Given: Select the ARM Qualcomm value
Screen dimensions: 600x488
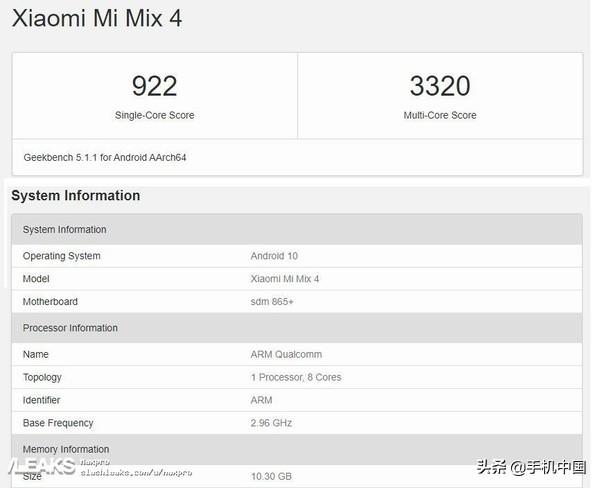Looking at the screenshot, I should (x=286, y=354).
